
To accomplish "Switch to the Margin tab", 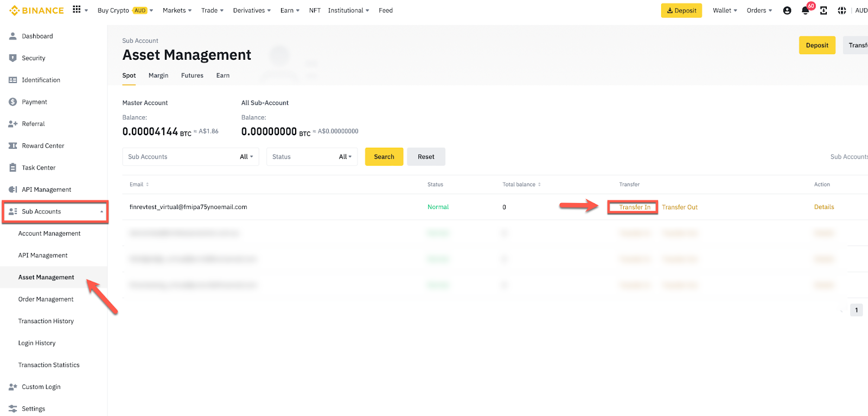I will (x=158, y=75).
